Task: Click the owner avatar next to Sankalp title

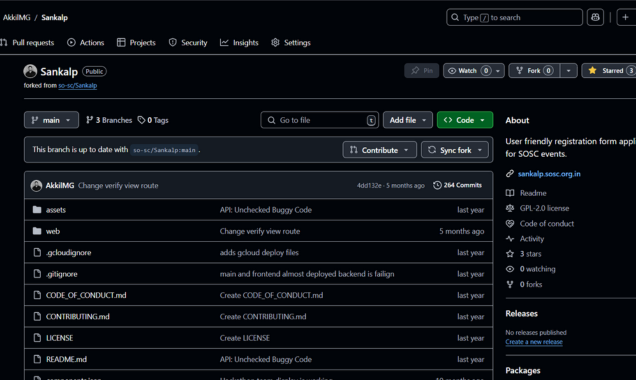Action: [x=30, y=71]
